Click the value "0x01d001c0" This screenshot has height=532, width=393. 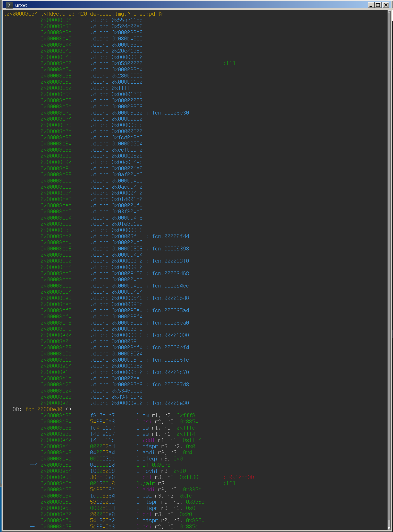pyautogui.click(x=127, y=199)
